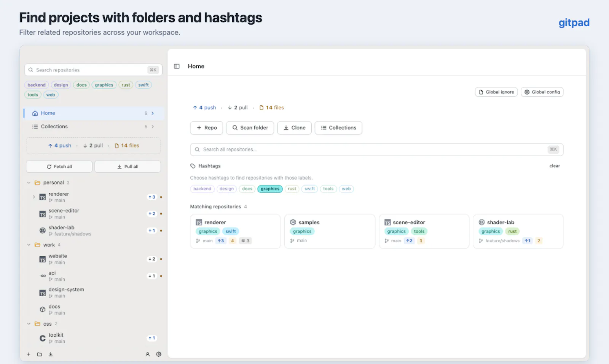Screen dimensions: 609x364
Task: Open Global config
Action: click(542, 92)
